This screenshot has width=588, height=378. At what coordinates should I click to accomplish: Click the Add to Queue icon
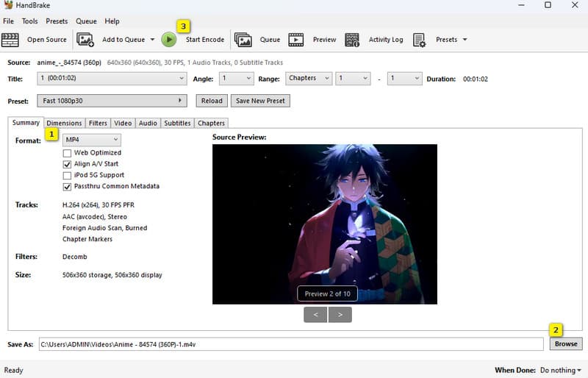coord(85,40)
